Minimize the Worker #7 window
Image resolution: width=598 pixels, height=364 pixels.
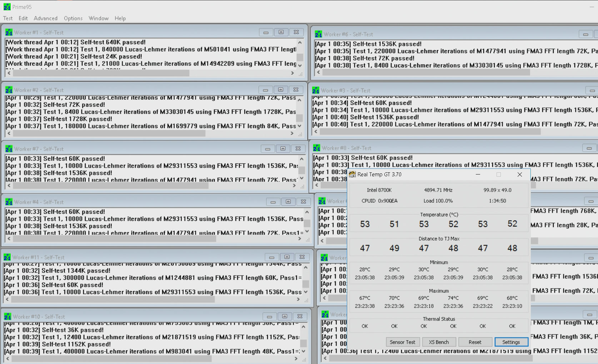click(268, 149)
